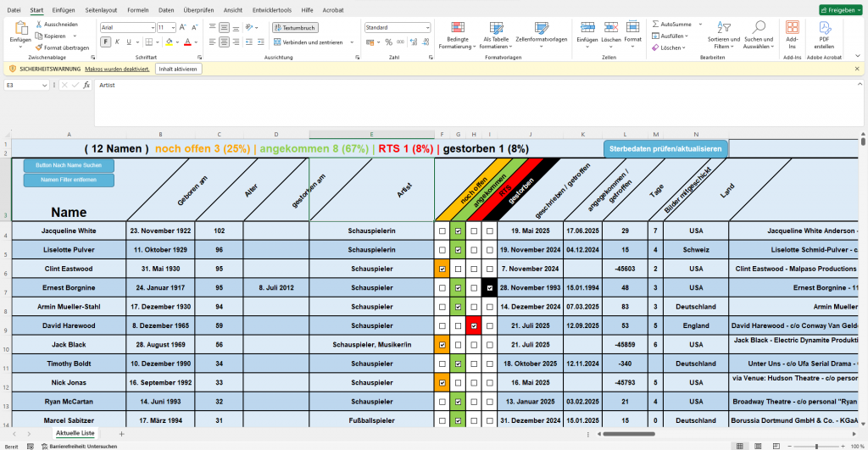Click the Format übertragen paintbrush icon
The width and height of the screenshot is (868, 450).
tap(39, 47)
